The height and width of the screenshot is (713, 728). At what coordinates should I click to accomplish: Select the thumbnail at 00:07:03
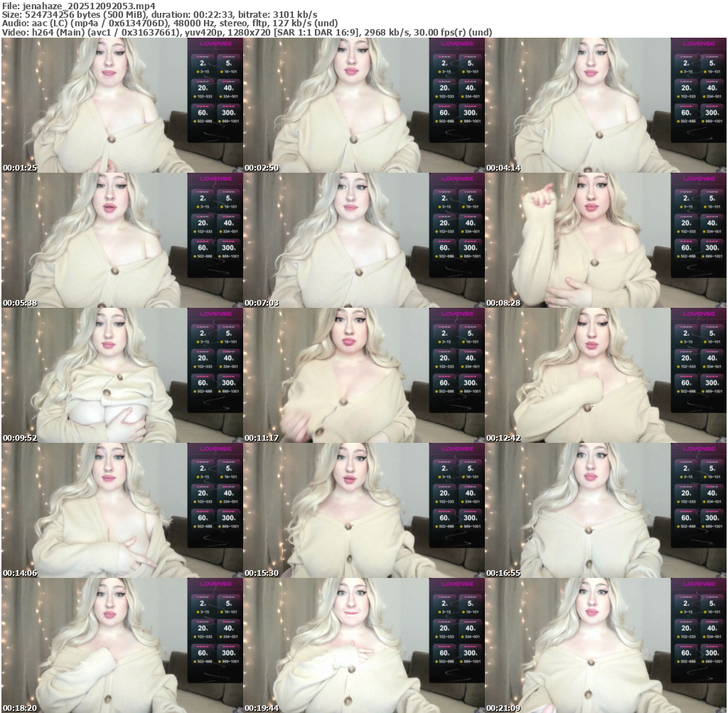click(363, 240)
